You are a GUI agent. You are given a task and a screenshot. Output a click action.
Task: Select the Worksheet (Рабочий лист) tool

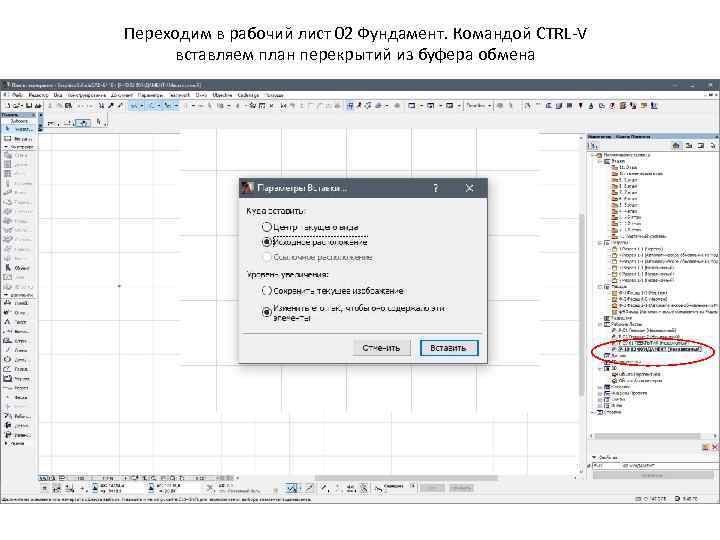18,416
